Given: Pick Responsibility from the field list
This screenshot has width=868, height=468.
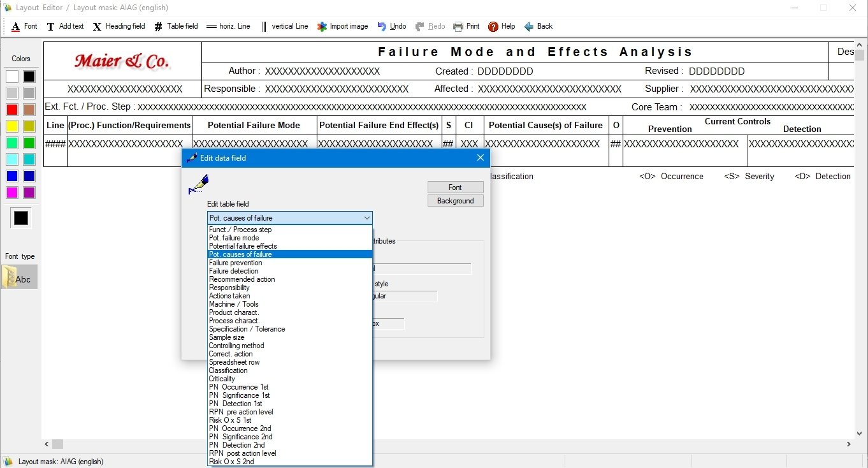Looking at the screenshot, I should point(290,288).
